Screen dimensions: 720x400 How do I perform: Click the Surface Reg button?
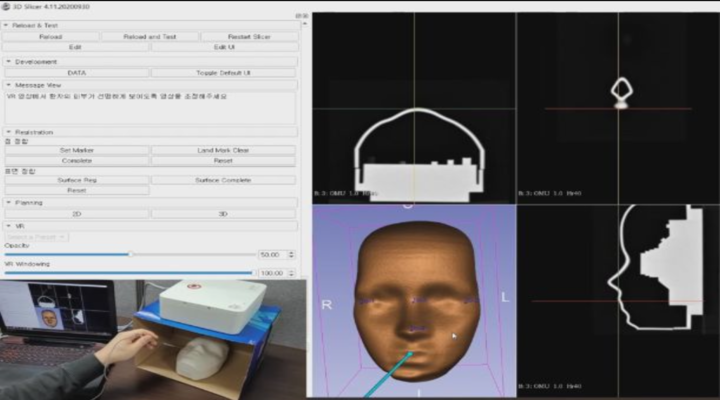(76, 180)
